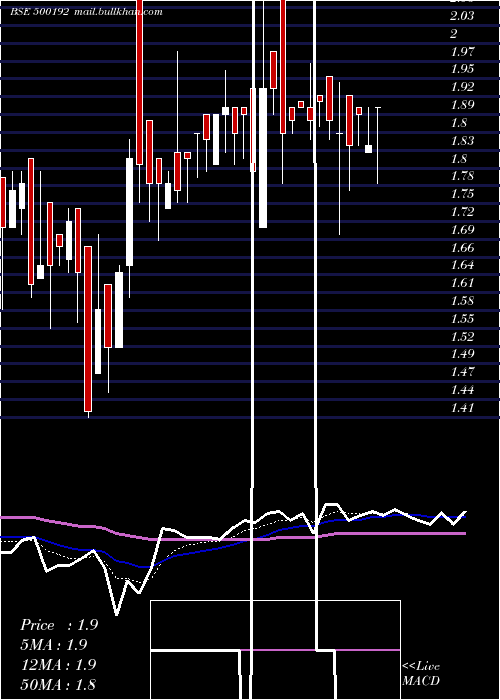Screen dimensions: 500x700
Task: Click the 1.49 price axis label
Action: click(x=462, y=354)
